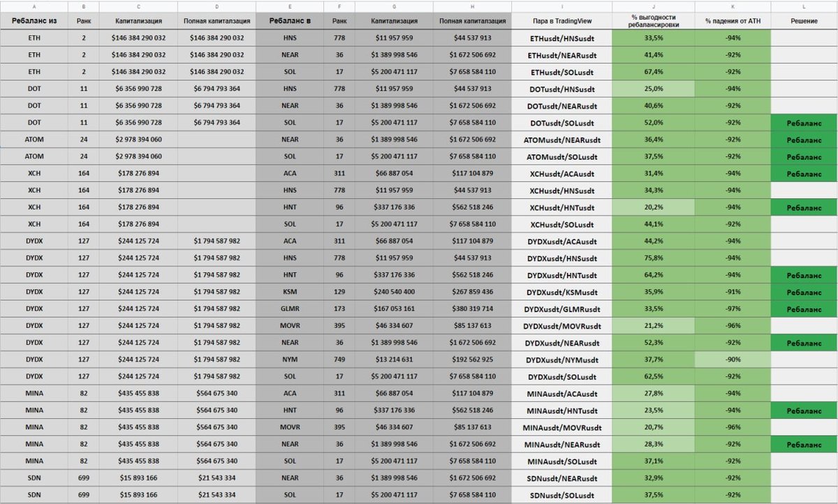Screen dimensions: 838x504
Task: Click the 25,0% profitability cell
Action: click(x=653, y=89)
